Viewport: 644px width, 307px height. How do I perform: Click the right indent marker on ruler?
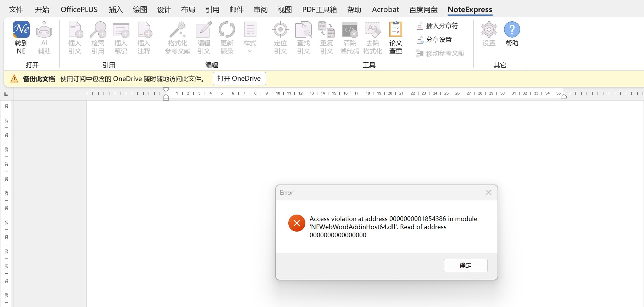click(563, 96)
